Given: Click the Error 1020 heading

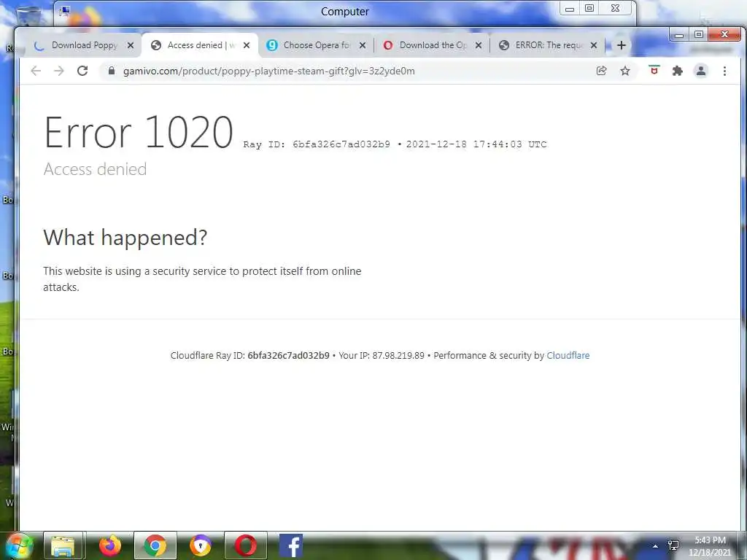Looking at the screenshot, I should 138,133.
